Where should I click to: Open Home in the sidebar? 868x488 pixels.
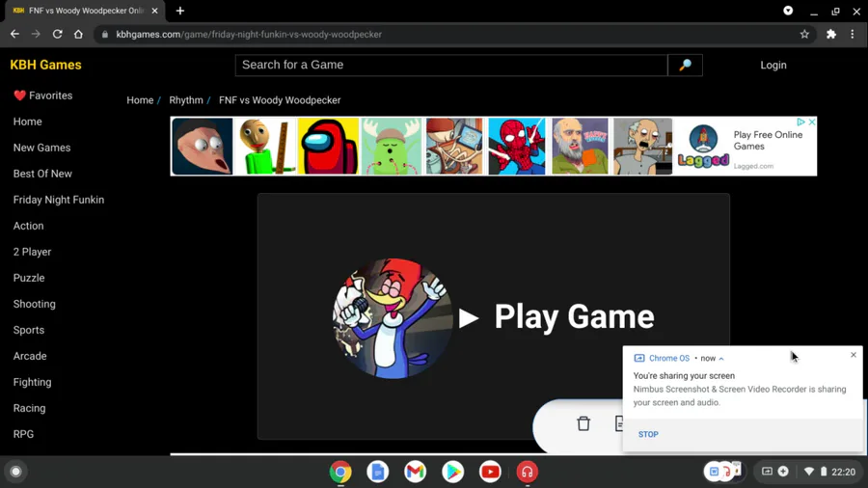click(28, 122)
